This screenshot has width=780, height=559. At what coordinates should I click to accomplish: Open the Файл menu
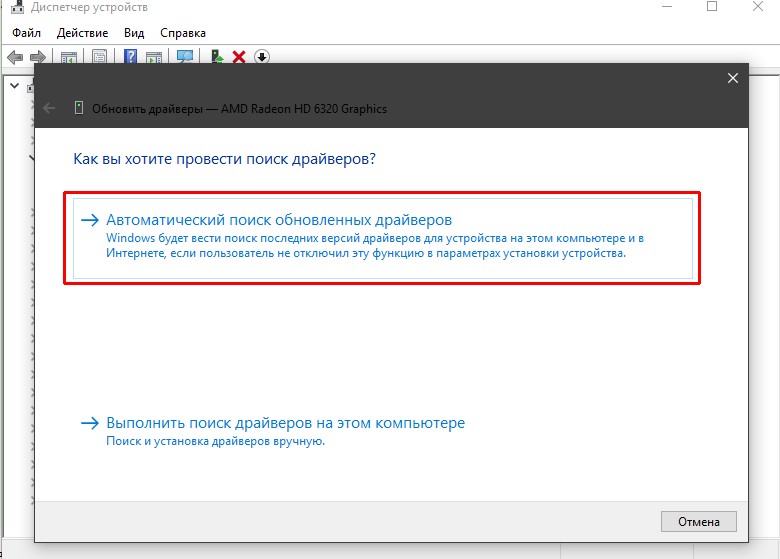click(26, 33)
